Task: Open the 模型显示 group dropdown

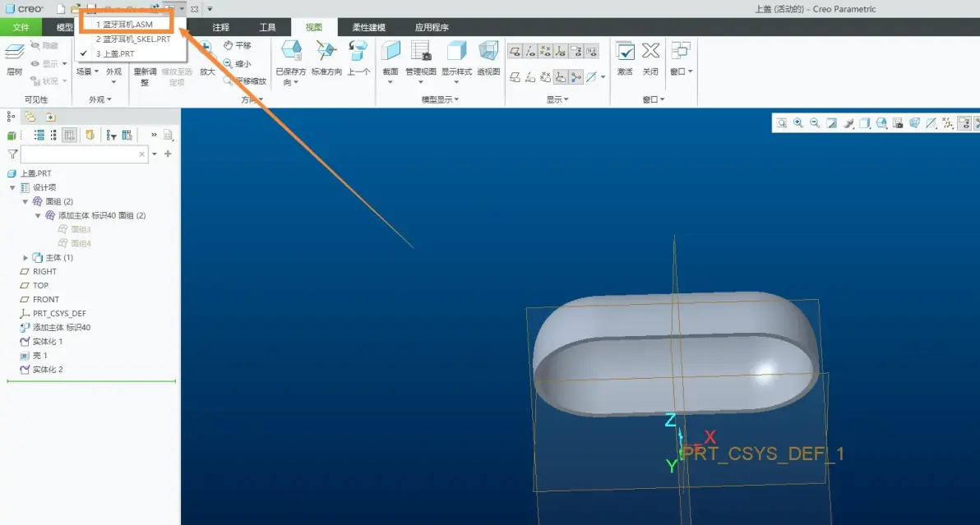Action: 440,99
